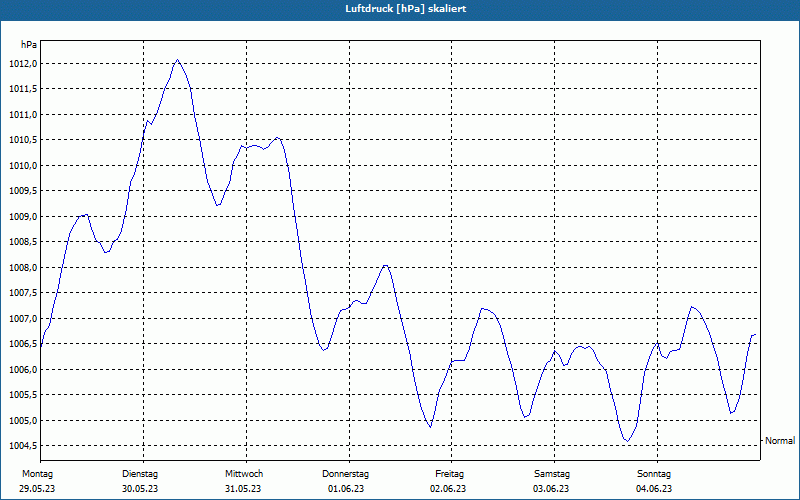Click the date 29.05.23
Image resolution: width=800 pixels, height=500 pixels.
click(37, 489)
